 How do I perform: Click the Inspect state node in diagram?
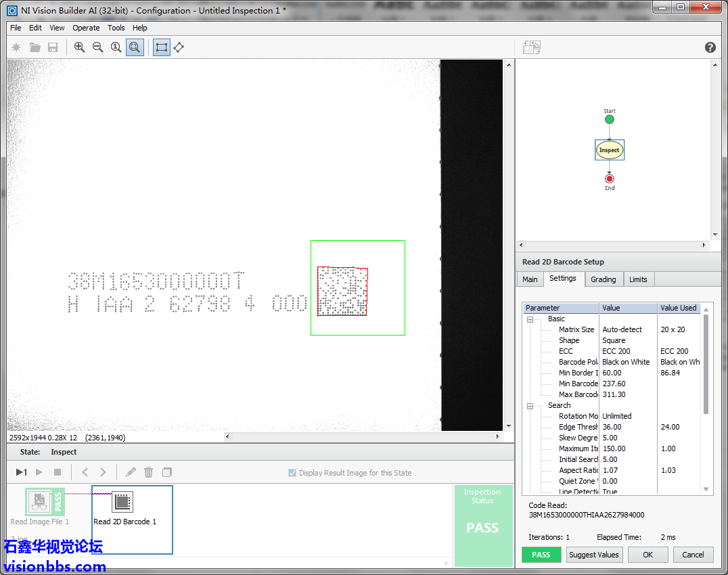pos(609,150)
